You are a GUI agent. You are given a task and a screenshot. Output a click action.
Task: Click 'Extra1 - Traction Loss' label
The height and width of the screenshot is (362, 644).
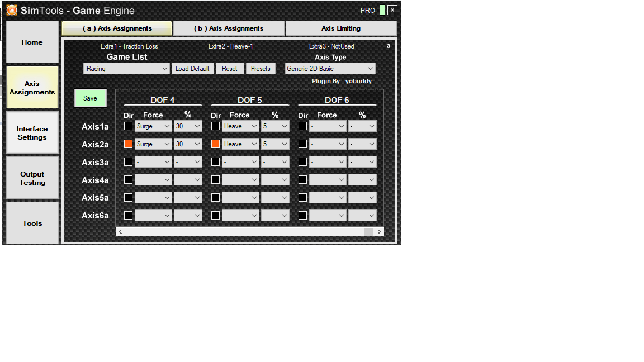pyautogui.click(x=129, y=46)
